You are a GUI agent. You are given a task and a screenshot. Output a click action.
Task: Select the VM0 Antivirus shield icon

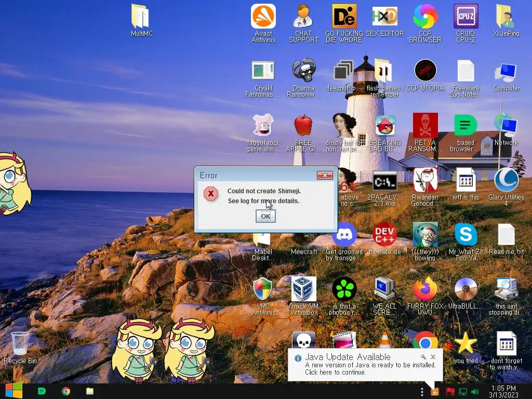coord(263,297)
